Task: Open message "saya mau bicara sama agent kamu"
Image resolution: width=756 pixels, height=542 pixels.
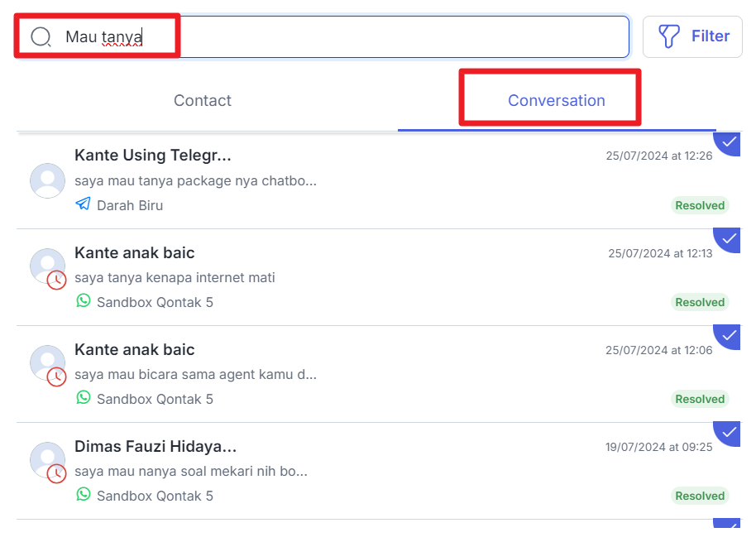Action: [195, 374]
